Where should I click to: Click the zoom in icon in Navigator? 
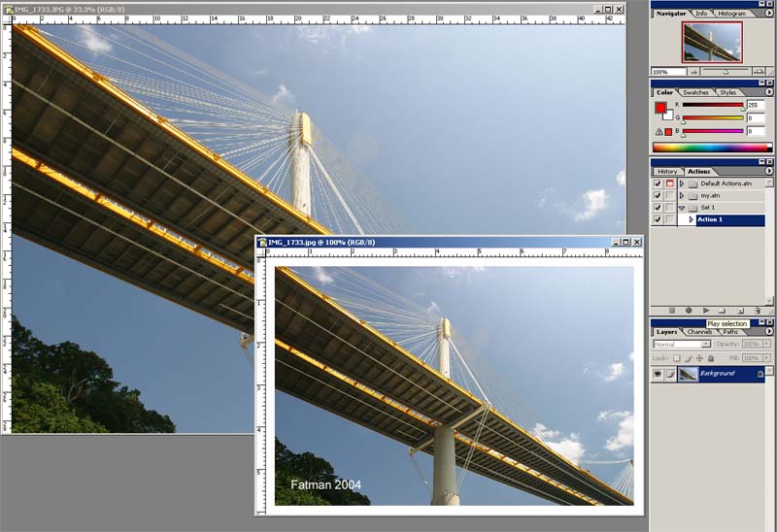click(x=759, y=72)
